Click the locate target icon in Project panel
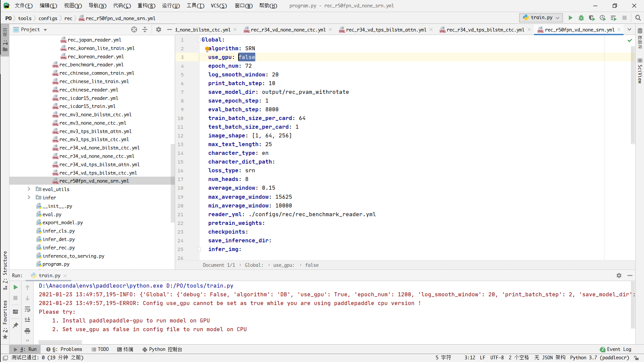This screenshot has height=362, width=644. [x=134, y=29]
